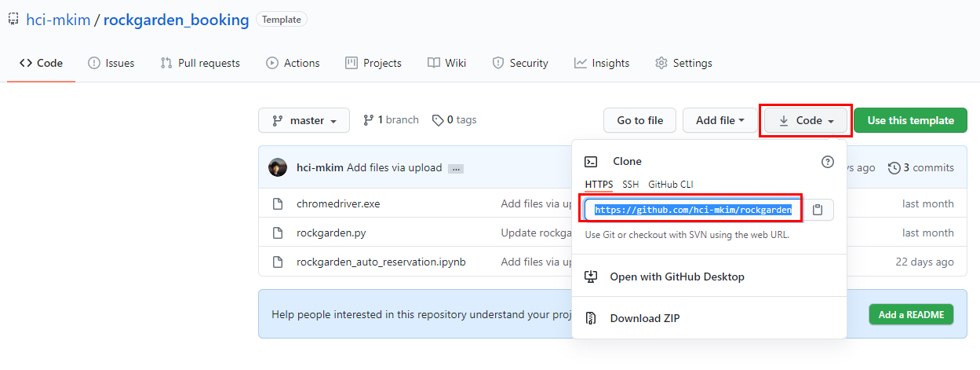Select the HTTPS clone tab
The height and width of the screenshot is (370, 980).
tap(599, 185)
